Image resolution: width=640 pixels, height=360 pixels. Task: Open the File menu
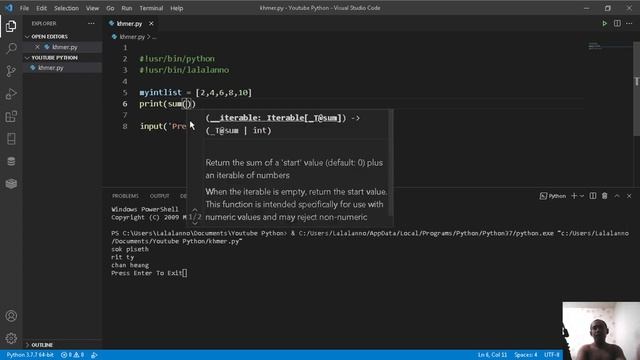tap(24, 8)
